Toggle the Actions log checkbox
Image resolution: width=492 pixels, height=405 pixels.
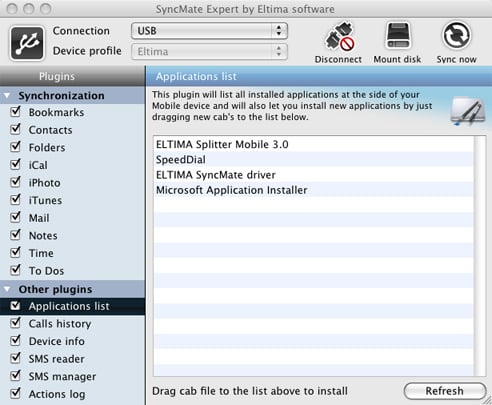(x=16, y=394)
